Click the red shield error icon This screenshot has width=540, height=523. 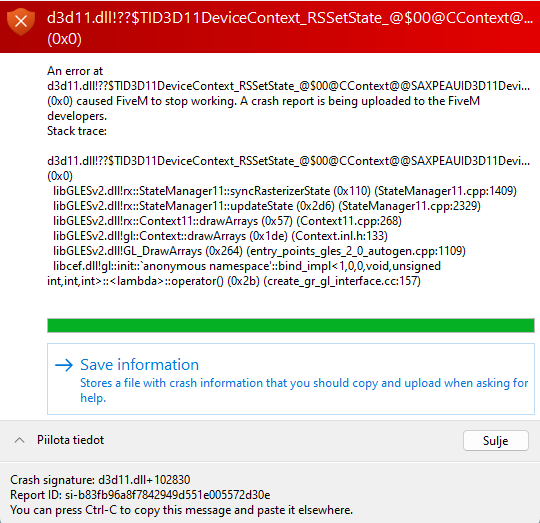coord(21,22)
